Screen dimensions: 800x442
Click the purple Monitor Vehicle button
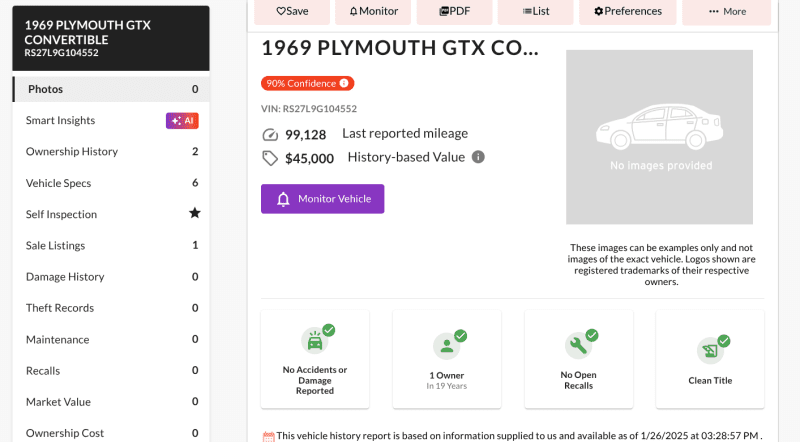[322, 199]
